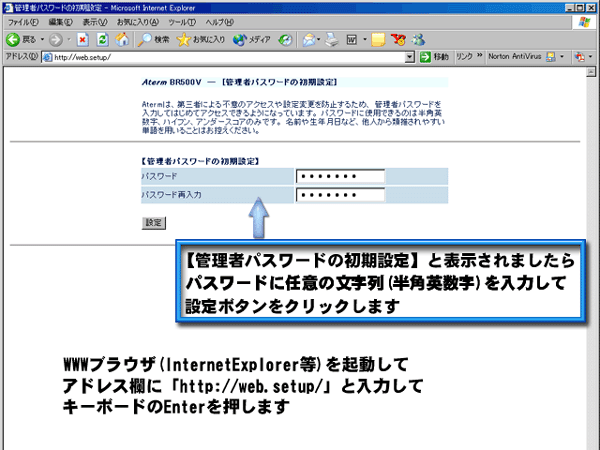Image resolution: width=600 pixels, height=450 pixels.
Task: Click the Refresh page icon
Action: [103, 39]
